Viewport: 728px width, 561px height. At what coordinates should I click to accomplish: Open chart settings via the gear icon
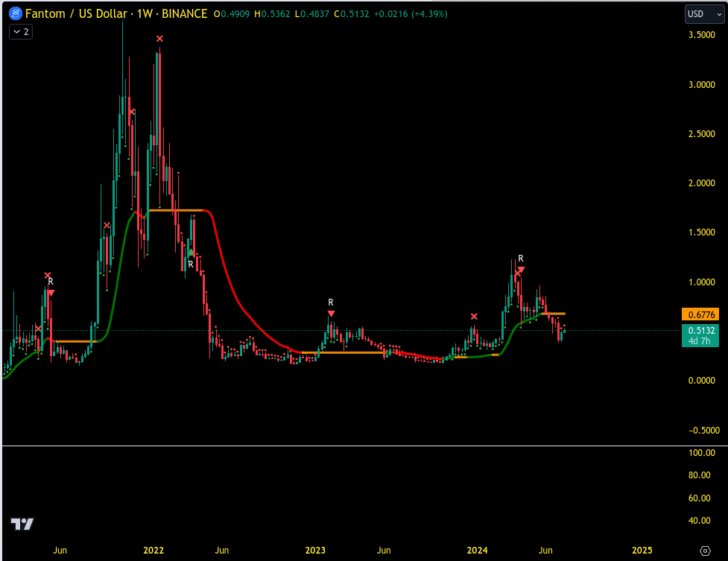pos(705,551)
